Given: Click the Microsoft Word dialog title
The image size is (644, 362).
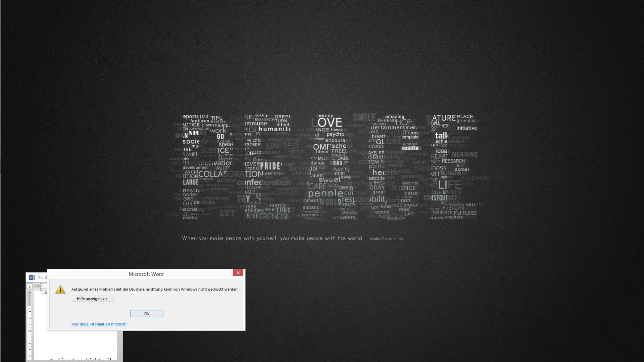Looking at the screenshot, I should coord(146,274).
